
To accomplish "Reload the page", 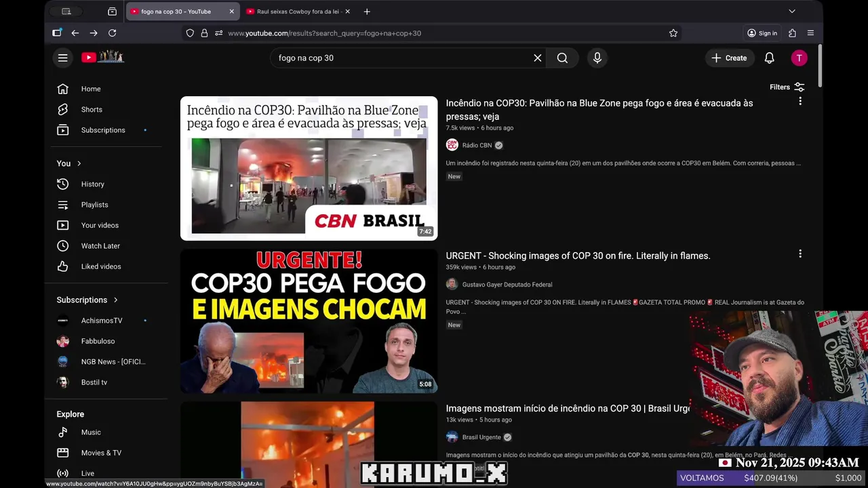I will (x=113, y=33).
